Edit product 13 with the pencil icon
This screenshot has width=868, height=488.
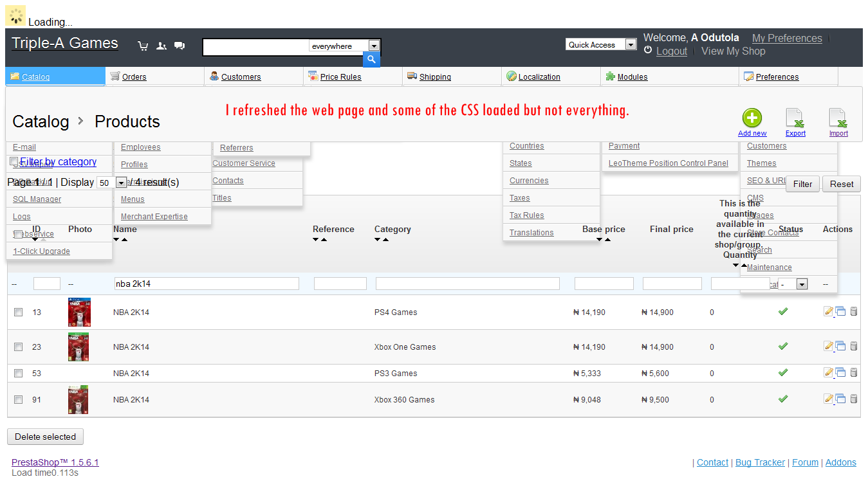coord(829,311)
